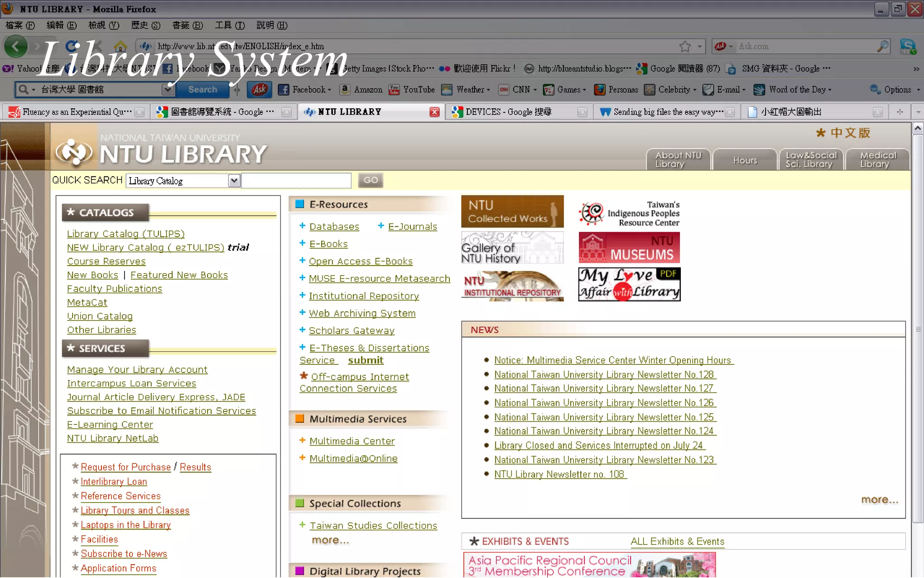Click the submit theses link
This screenshot has height=578, width=924.
click(365, 360)
